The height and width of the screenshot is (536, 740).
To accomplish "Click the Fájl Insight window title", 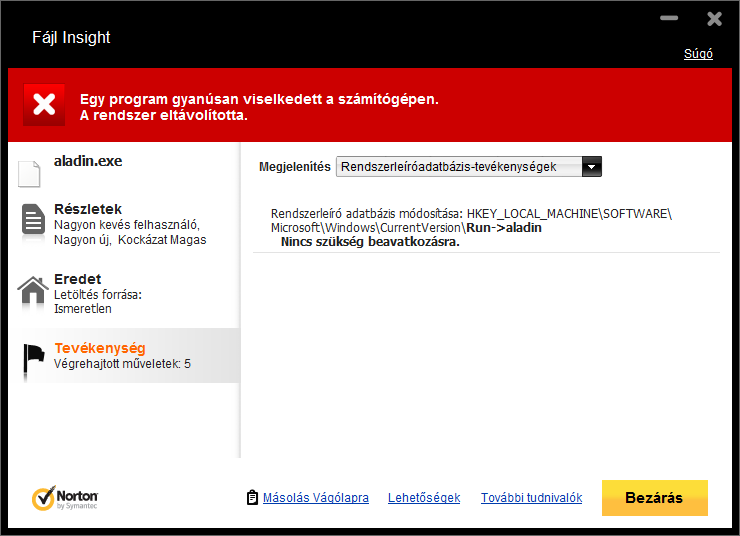I will pyautogui.click(x=71, y=37).
